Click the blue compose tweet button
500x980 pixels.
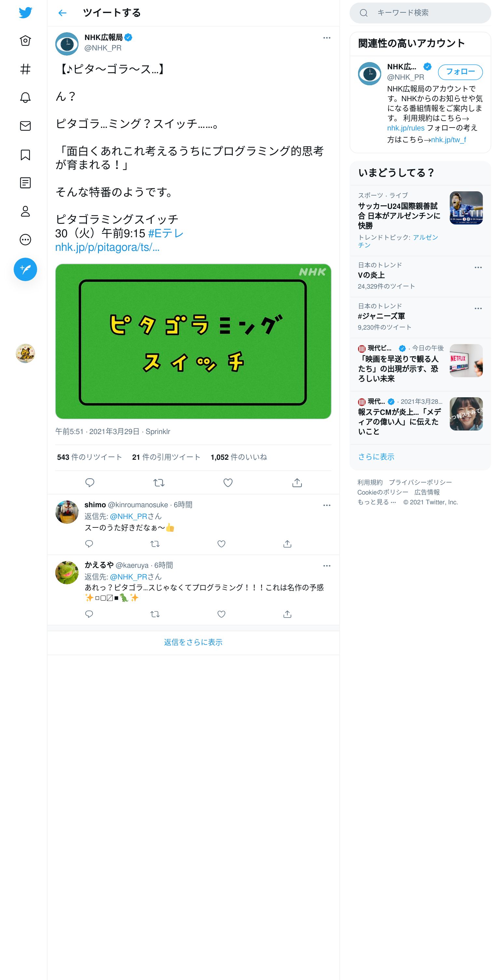(x=25, y=269)
